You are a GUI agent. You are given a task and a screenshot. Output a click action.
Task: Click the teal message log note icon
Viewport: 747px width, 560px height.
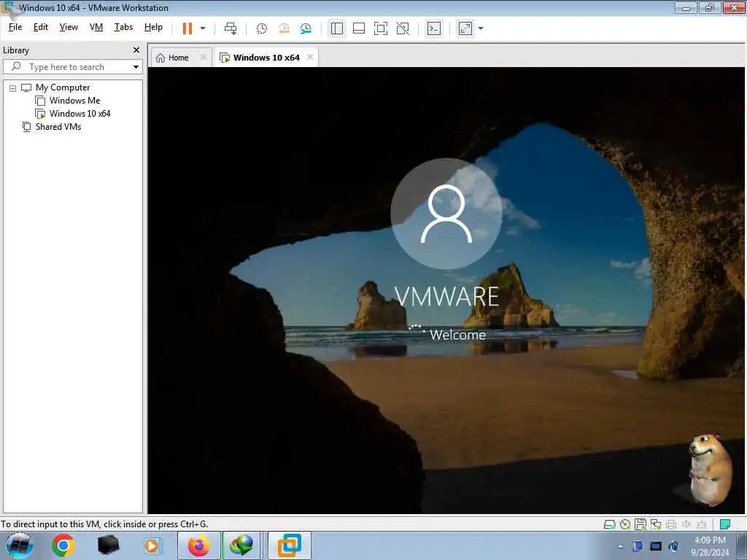[725, 524]
